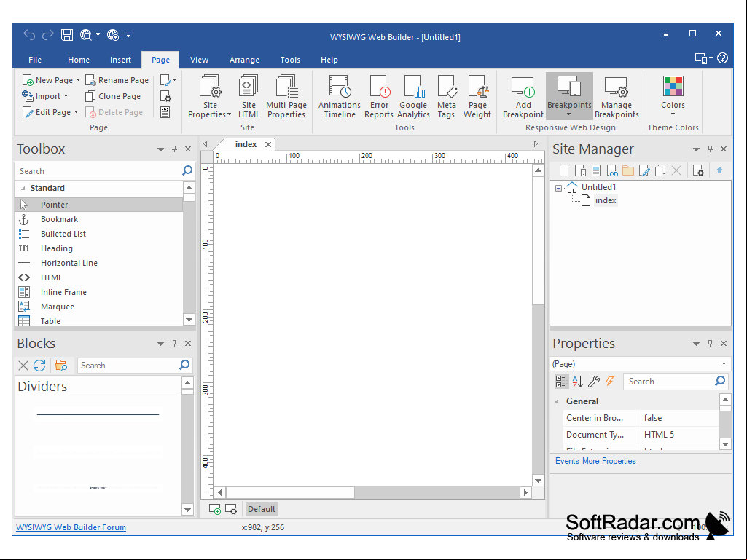Sort properties alphabetically with A-Z icon
Viewport: 747px width, 560px height.
578,382
